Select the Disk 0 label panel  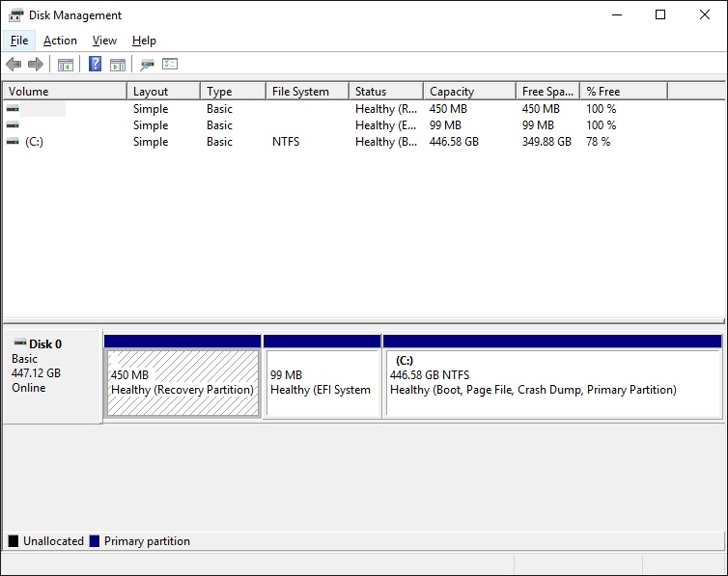coord(52,376)
